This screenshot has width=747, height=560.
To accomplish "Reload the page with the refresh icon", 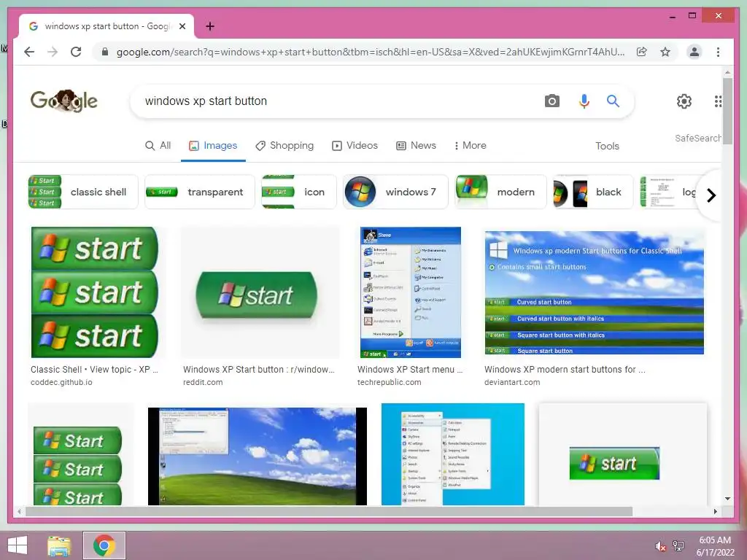I will point(76,52).
